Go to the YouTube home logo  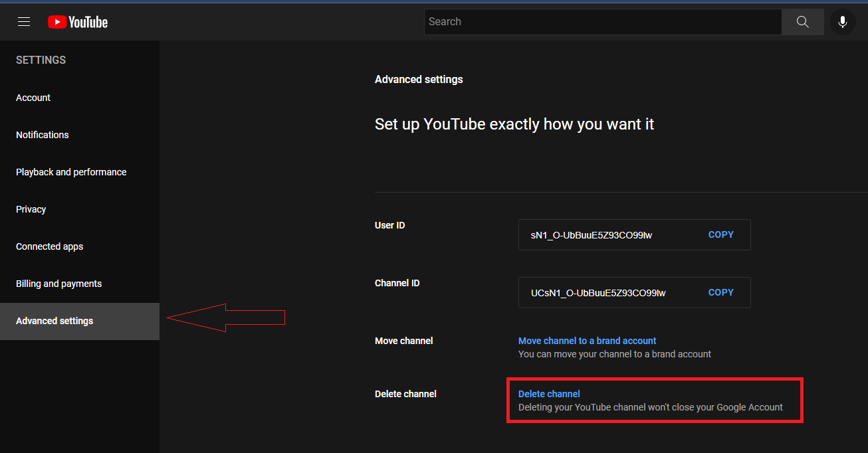[78, 22]
